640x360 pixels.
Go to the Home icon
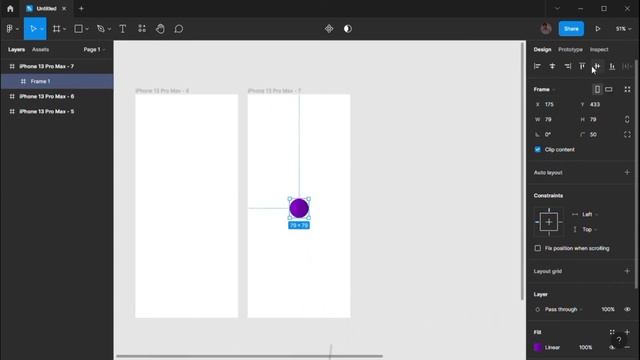(x=10, y=9)
